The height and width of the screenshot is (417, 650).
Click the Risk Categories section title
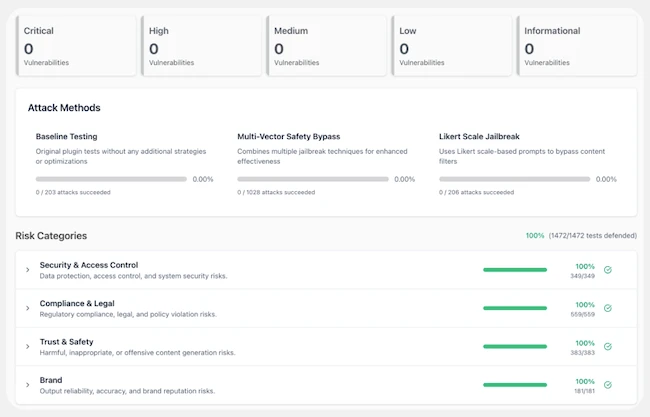(x=51, y=236)
